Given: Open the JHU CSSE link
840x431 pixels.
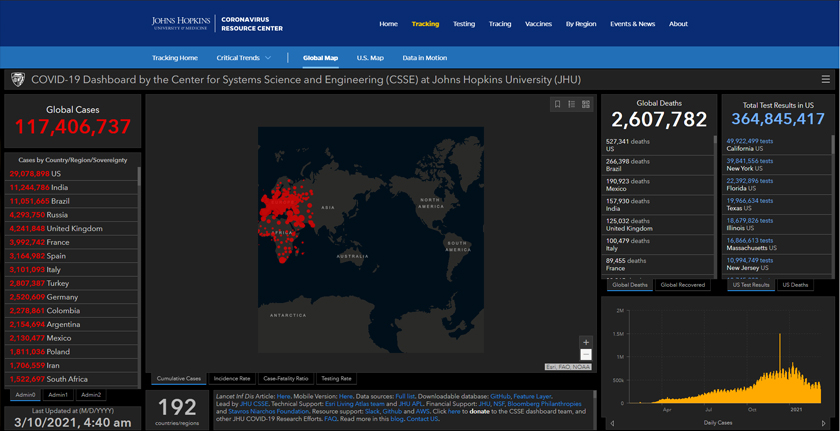Looking at the screenshot, I should (x=254, y=404).
